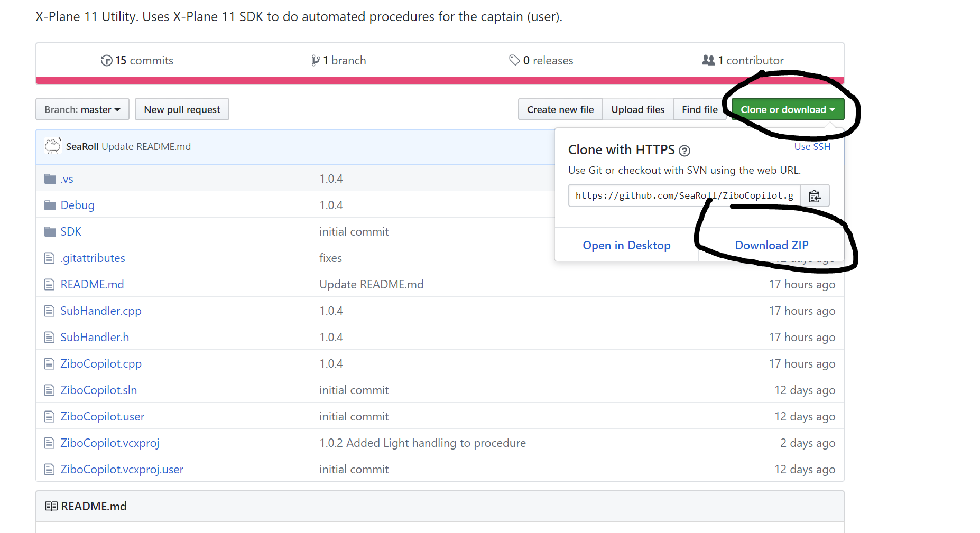Click the ZiboCopilot.vcxproj.user file icon
Image resolution: width=980 pixels, height=533 pixels.
pyautogui.click(x=49, y=469)
